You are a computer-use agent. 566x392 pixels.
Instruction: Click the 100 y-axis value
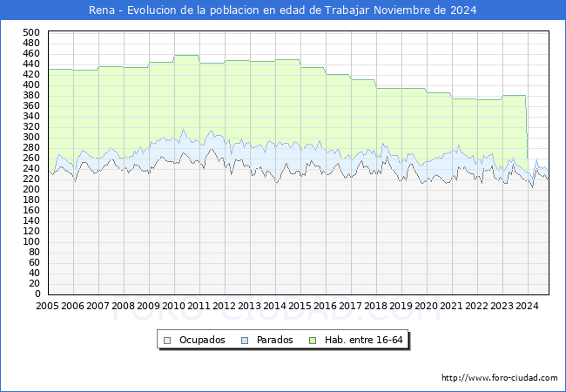(31, 242)
